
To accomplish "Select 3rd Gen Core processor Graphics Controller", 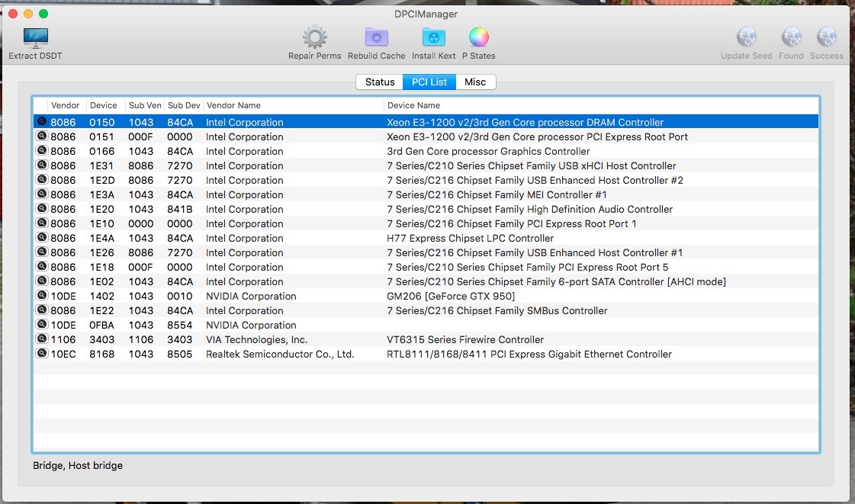I will pos(488,152).
